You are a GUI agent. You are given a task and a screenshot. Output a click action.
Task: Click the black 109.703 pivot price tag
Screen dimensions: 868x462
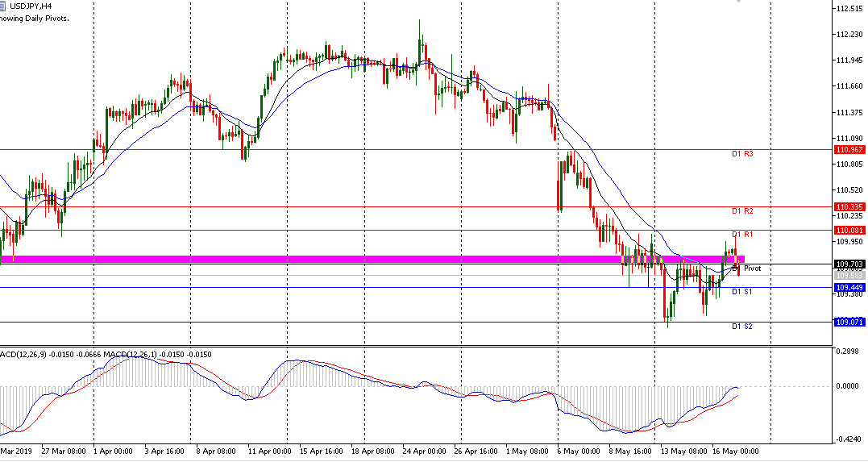coord(851,264)
